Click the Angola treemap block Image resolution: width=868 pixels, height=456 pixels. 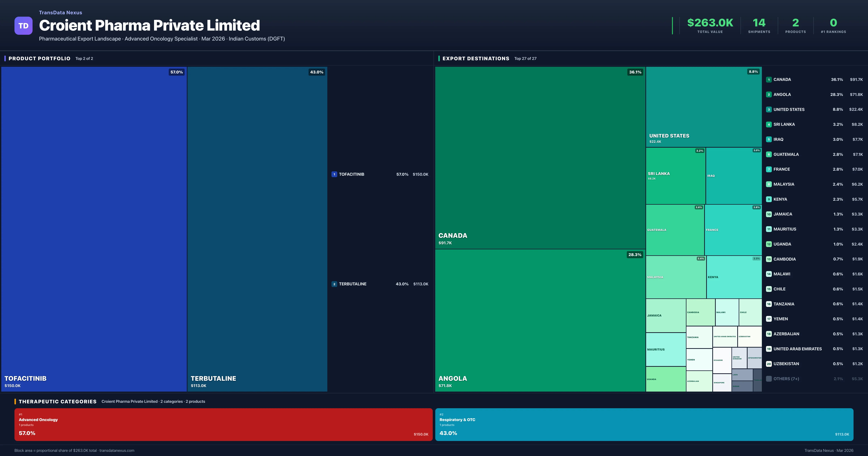tap(540, 320)
